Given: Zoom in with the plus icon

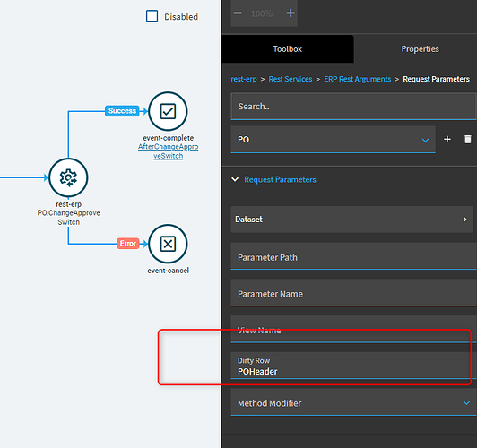Looking at the screenshot, I should point(291,13).
